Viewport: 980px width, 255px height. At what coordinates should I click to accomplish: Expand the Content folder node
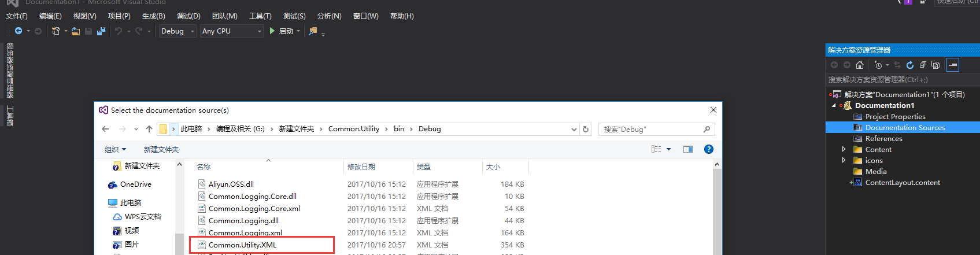[844, 149]
